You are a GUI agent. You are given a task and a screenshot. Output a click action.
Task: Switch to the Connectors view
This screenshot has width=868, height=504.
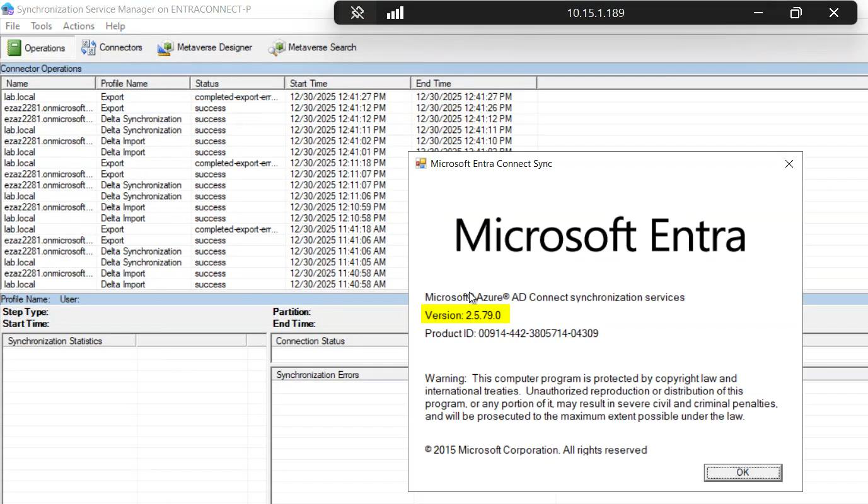112,47
